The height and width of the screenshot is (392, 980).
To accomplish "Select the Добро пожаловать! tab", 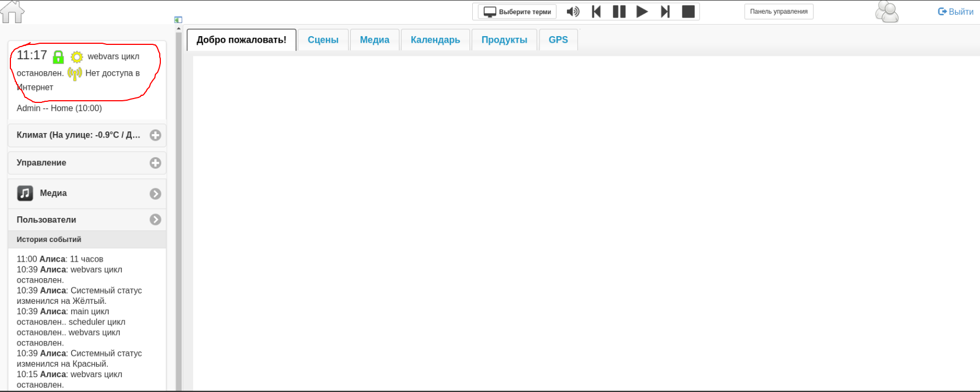I will [241, 40].
